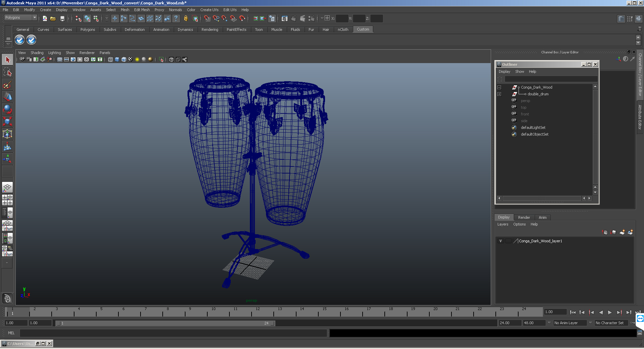Open a scene using the folder icon

click(x=53, y=18)
